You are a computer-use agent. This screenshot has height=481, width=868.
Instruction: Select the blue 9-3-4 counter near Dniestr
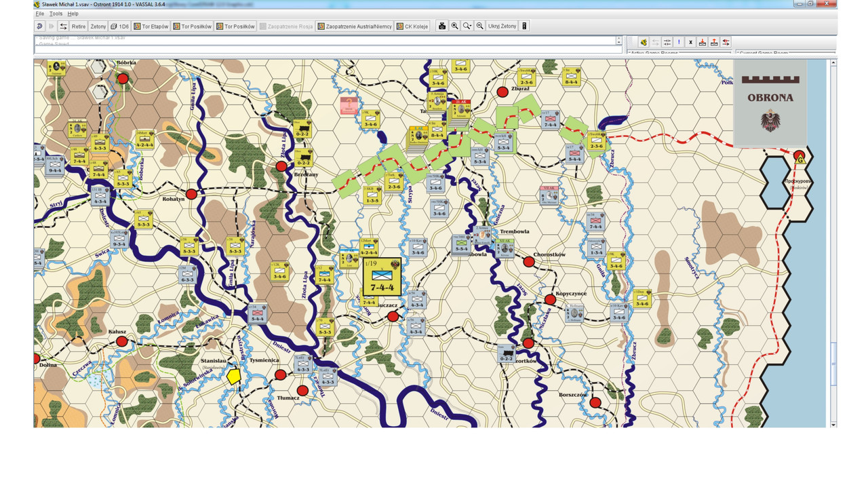pyautogui.click(x=119, y=239)
